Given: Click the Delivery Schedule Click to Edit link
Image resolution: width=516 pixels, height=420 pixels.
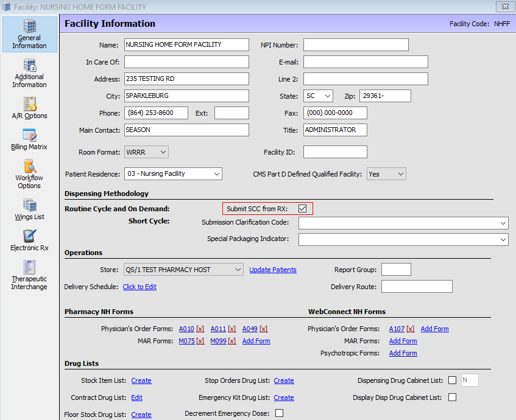Looking at the screenshot, I should pyautogui.click(x=140, y=287).
